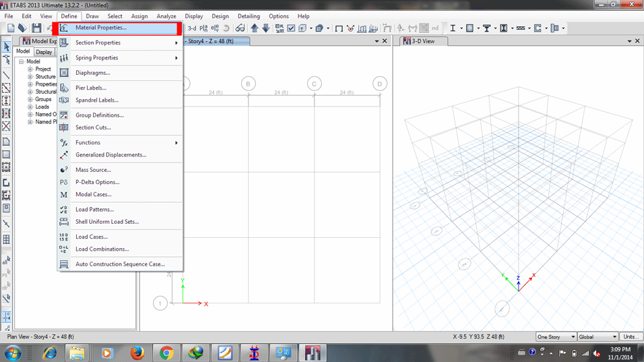Switch to the Model tab in explorer

click(x=23, y=51)
